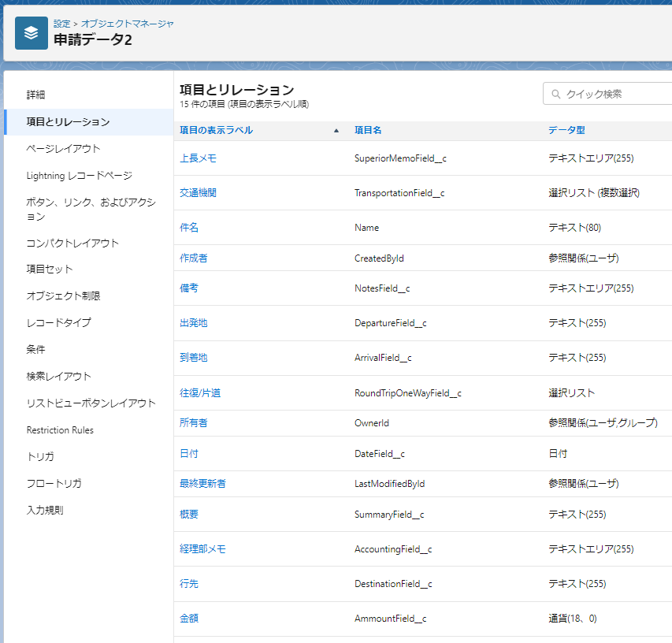Open ページレイアウト in the sidebar

click(x=63, y=149)
